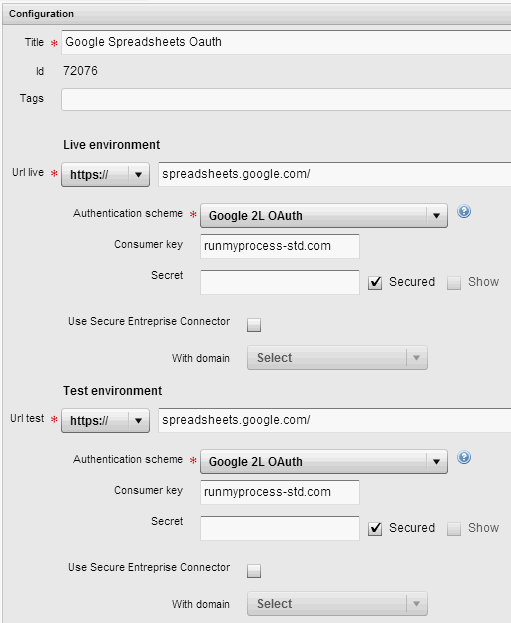Expand Live Authentication scheme Google 2L OAuth dropdown
The height and width of the screenshot is (623, 511).
[x=324, y=216]
